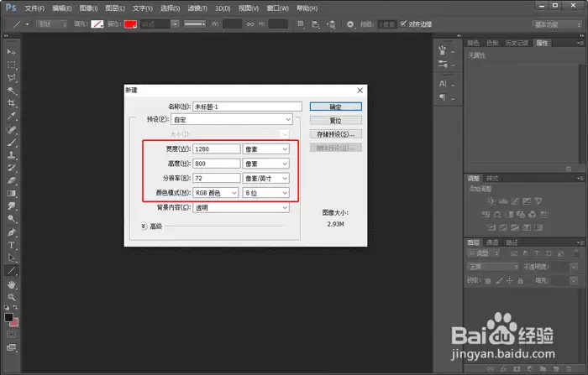Image resolution: width=588 pixels, height=375 pixels.
Task: Select the Pen tool
Action: click(x=11, y=232)
